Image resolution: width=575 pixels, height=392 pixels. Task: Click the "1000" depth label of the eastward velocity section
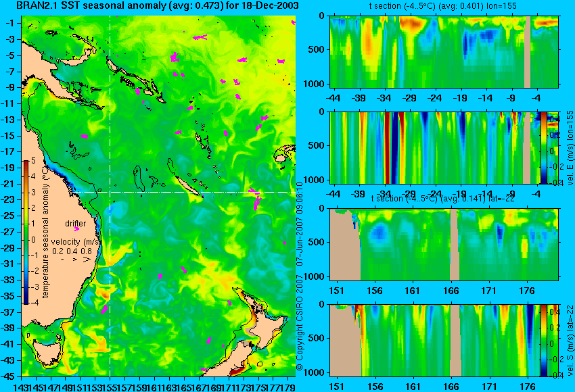[314, 180]
